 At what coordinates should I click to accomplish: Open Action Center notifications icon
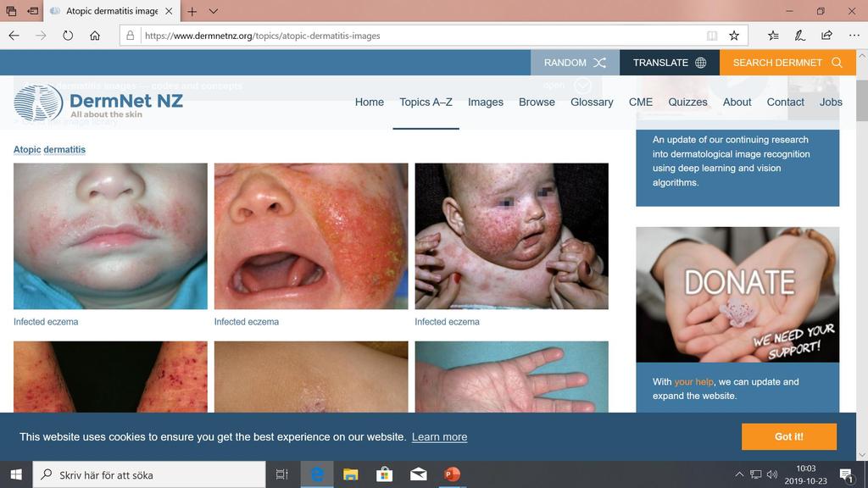tap(846, 474)
